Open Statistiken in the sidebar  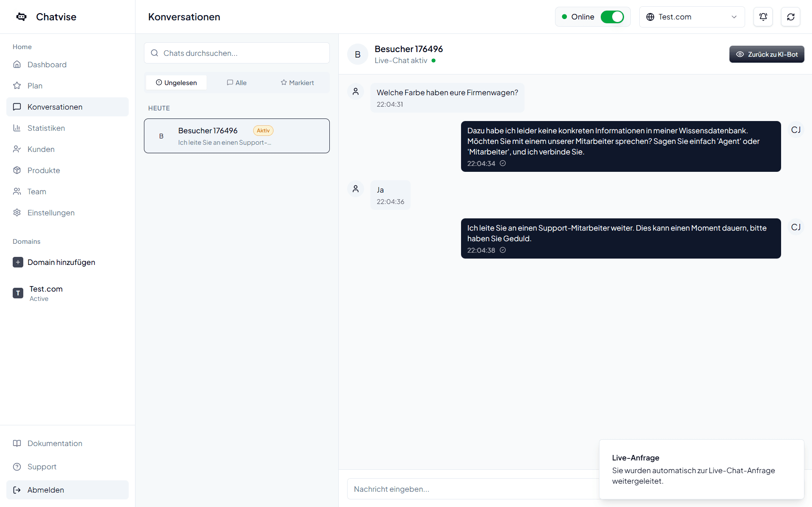(x=46, y=128)
